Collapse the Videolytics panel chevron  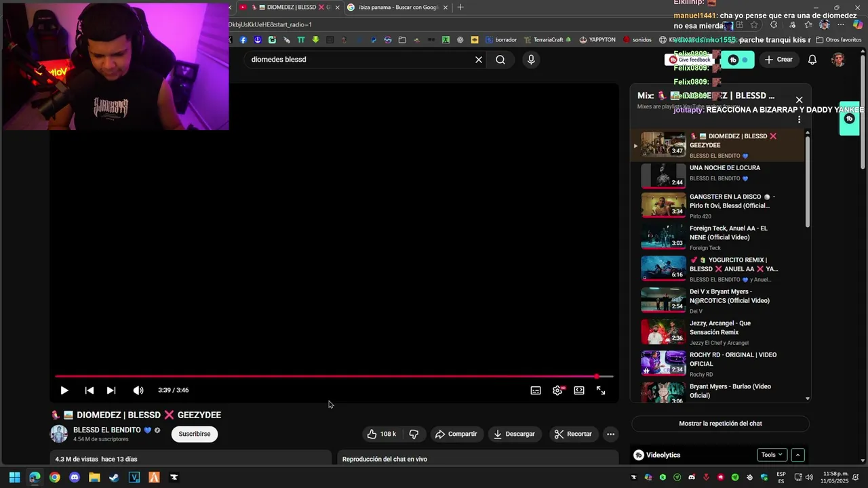[x=798, y=455]
